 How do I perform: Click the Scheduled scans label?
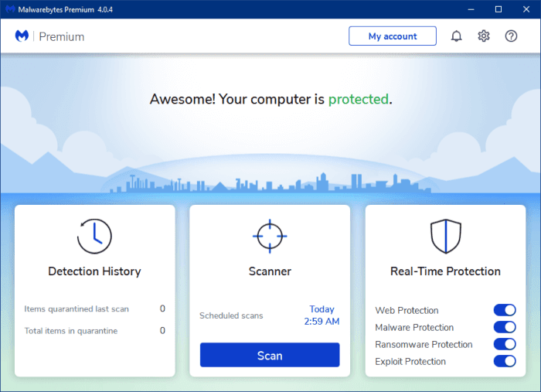[231, 315]
